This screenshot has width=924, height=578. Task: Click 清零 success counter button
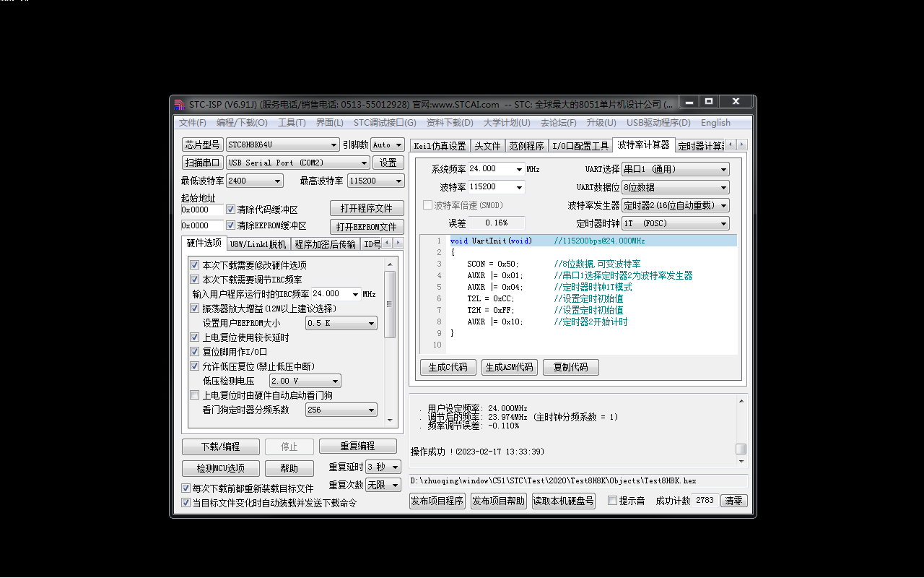tap(733, 501)
